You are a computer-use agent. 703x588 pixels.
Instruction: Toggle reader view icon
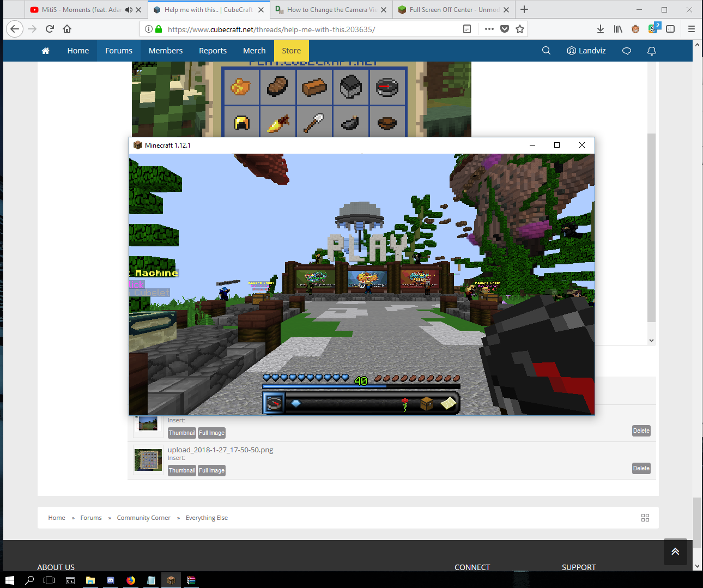point(467,29)
